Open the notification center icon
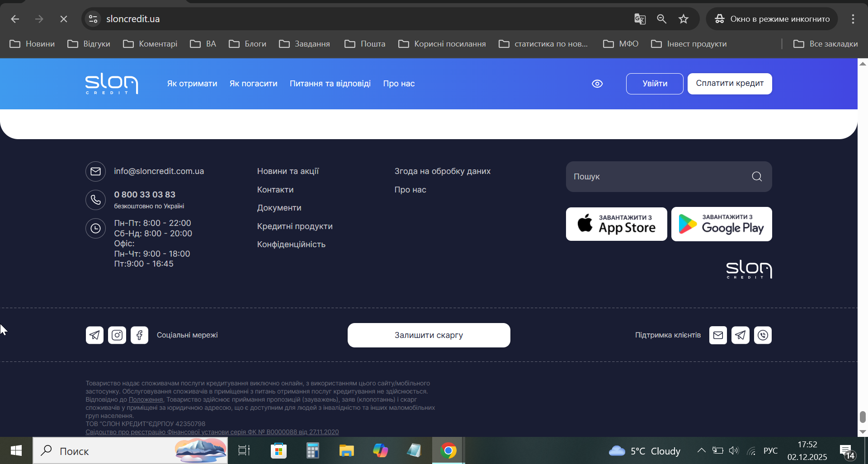This screenshot has height=464, width=868. point(847,451)
